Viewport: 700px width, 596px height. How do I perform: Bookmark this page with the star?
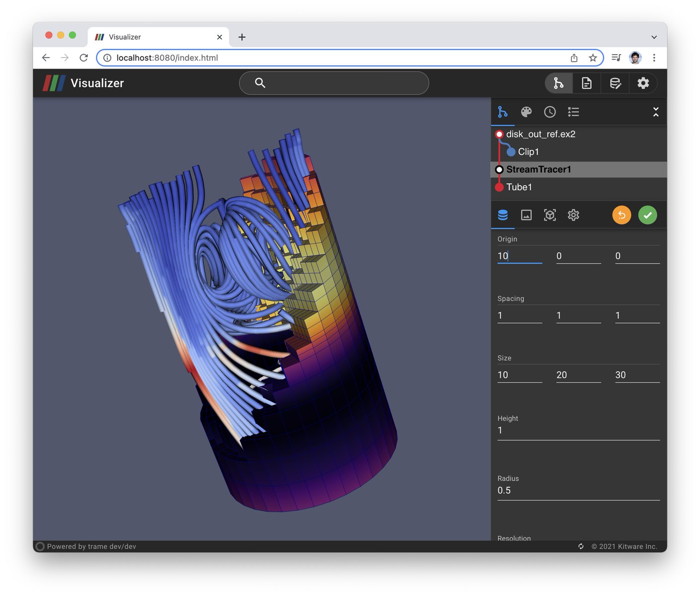click(593, 58)
